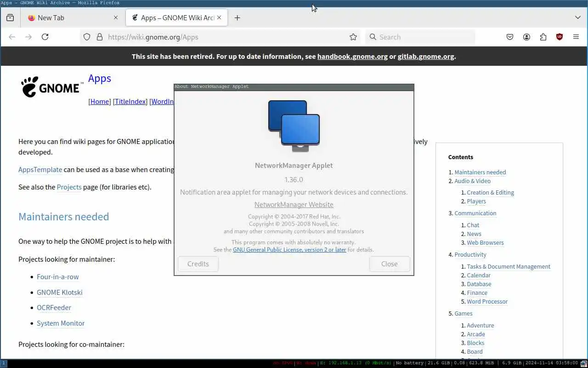Open the Firefox account icon

coord(526,37)
